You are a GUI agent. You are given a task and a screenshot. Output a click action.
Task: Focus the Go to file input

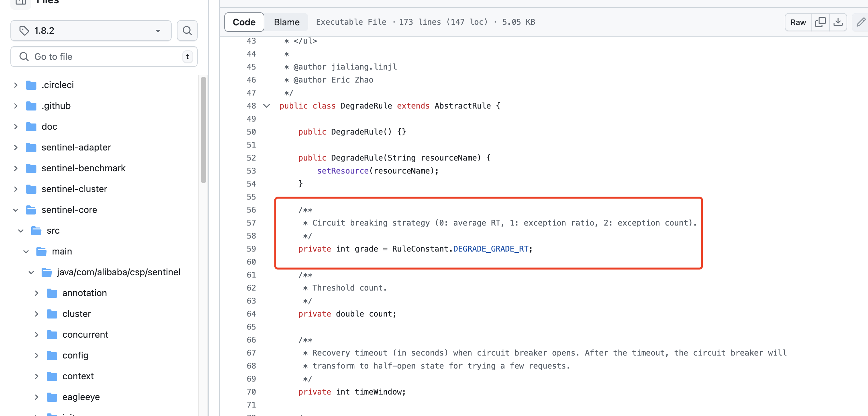(x=104, y=57)
